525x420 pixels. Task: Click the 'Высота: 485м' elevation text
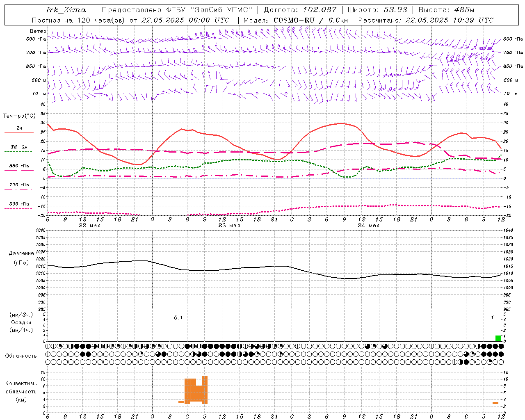click(x=446, y=10)
